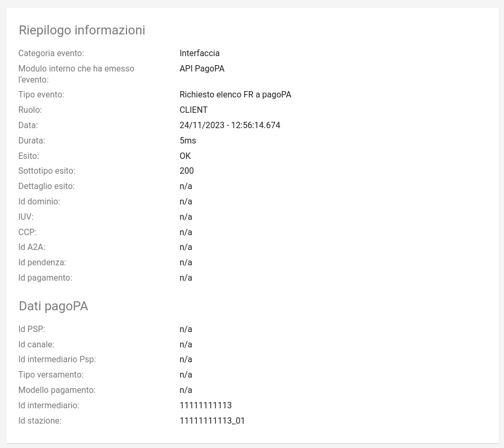Click the 5ms duration value

[188, 140]
